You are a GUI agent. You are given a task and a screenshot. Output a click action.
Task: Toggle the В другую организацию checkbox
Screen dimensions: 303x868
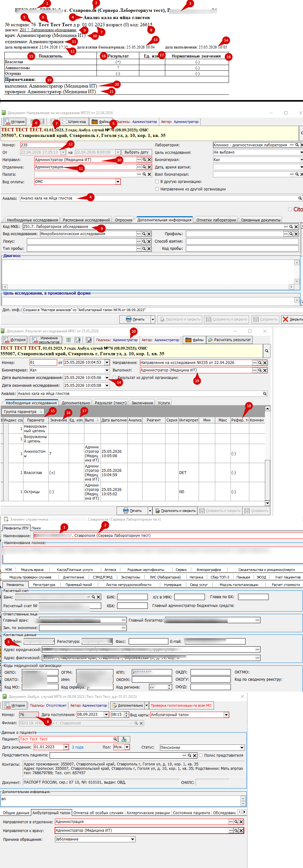(157, 182)
